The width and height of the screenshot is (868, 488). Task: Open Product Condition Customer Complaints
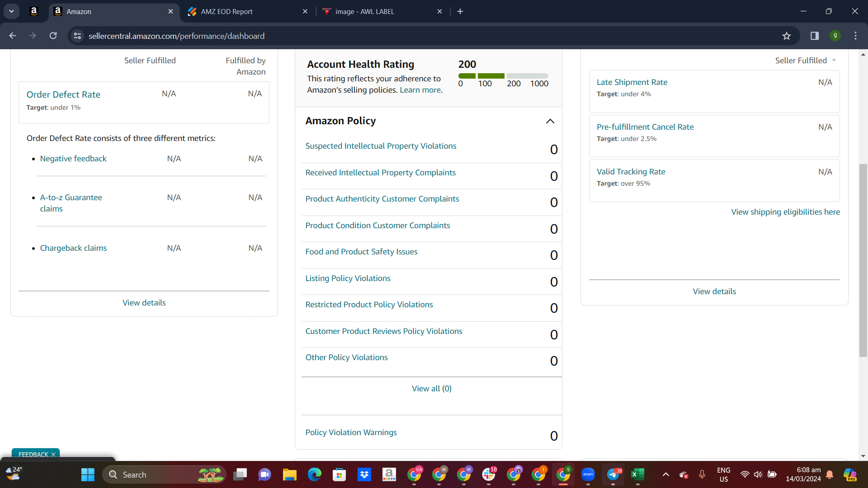click(377, 225)
